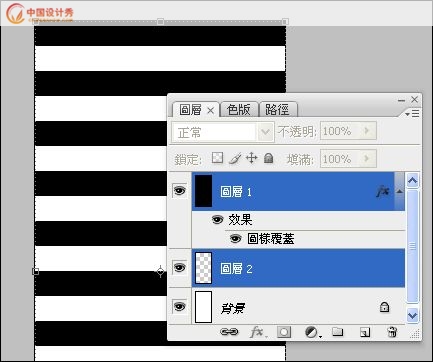Click the 圖樣覆蓋 effect entry
Image resolution: width=433 pixels, height=362 pixels.
(x=271, y=239)
